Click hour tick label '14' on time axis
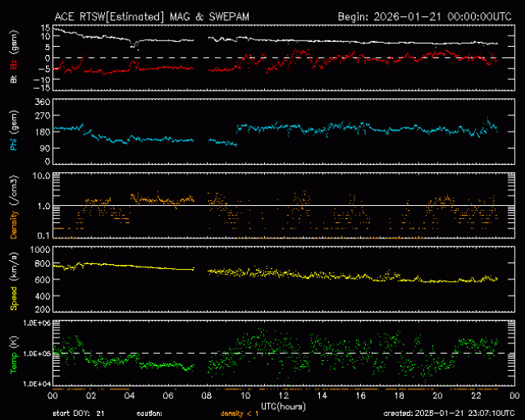525x420 pixels. (x=322, y=396)
